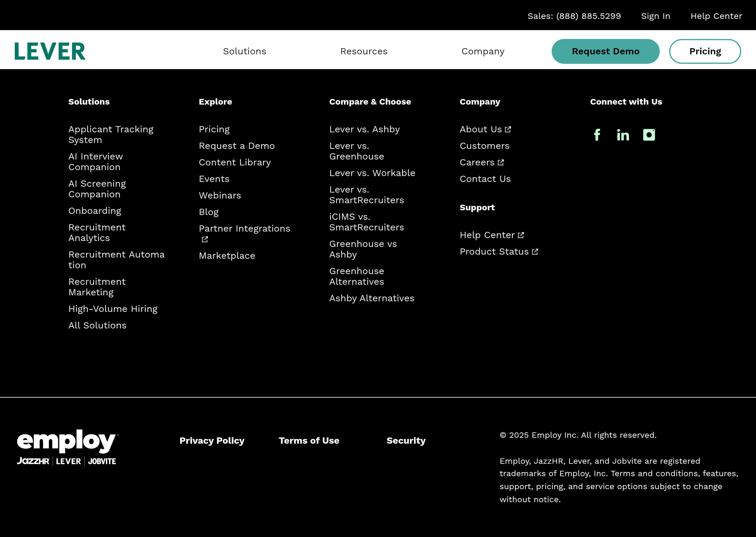Click the LEVER logo in the header
756x537 pixels.
tap(50, 50)
